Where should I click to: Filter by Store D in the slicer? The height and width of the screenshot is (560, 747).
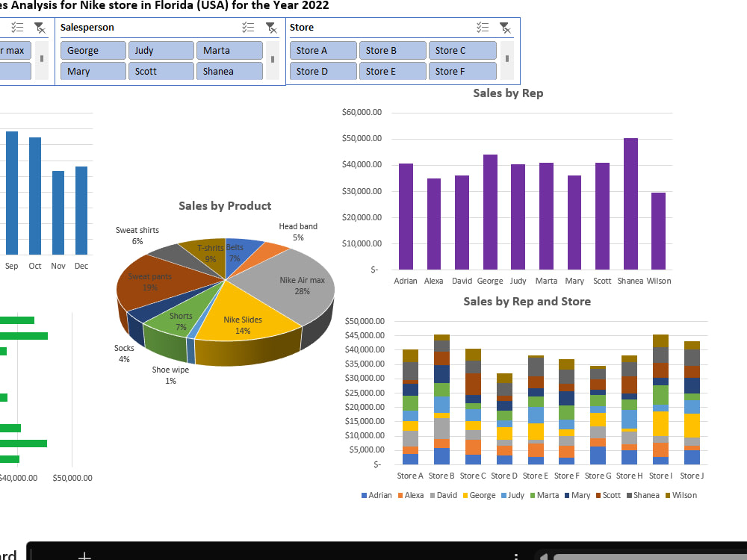[x=323, y=72]
